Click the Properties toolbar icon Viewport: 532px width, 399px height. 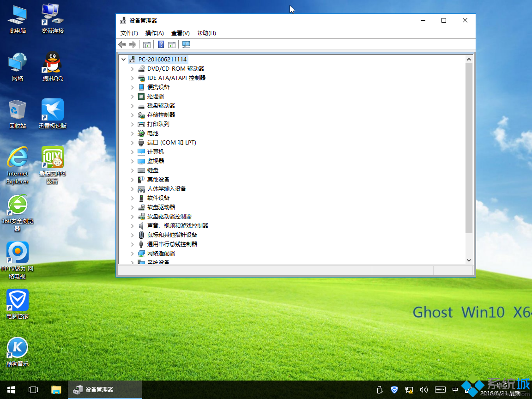(171, 44)
